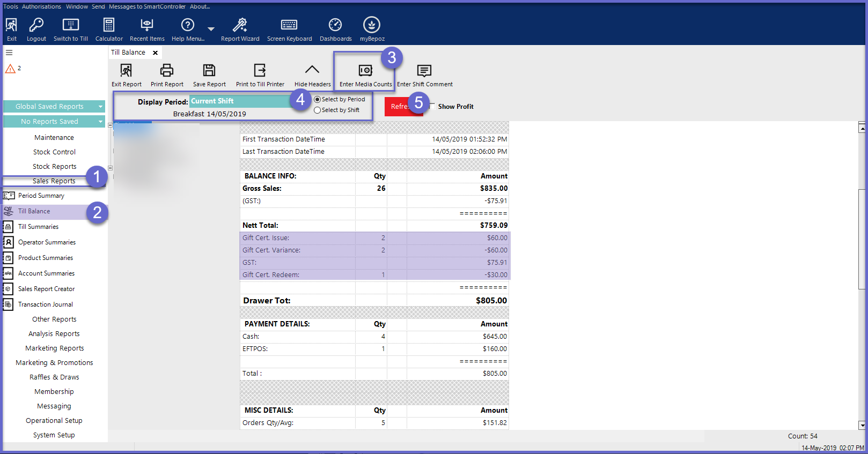Screen dimensions: 868x454
Task: Select the 'Select by Period' radio button
Action: click(318, 100)
